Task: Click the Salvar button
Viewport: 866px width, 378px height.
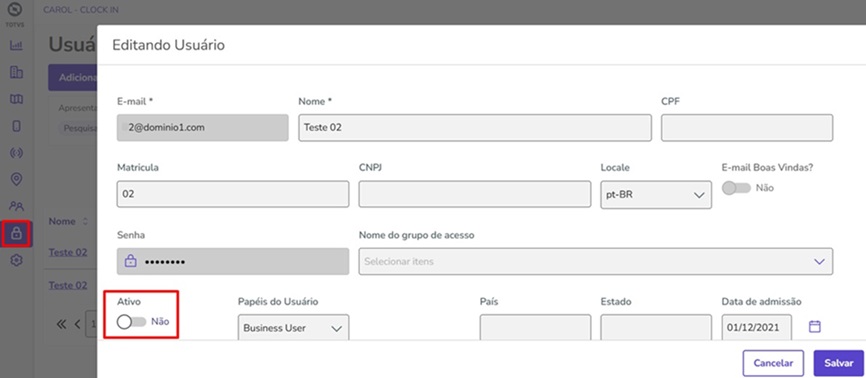Action: coord(838,363)
